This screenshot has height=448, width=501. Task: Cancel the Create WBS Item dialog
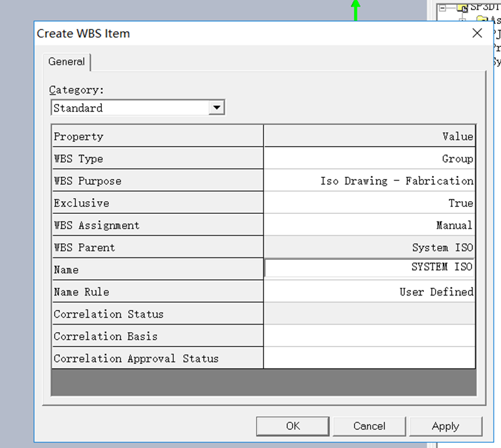[369, 426]
